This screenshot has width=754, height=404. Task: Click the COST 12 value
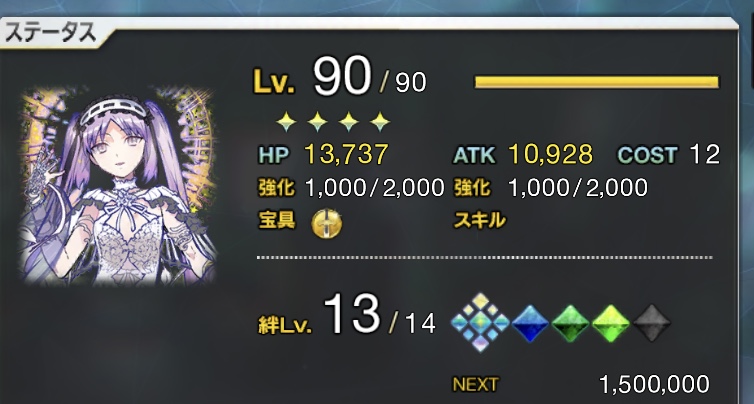coord(704,155)
